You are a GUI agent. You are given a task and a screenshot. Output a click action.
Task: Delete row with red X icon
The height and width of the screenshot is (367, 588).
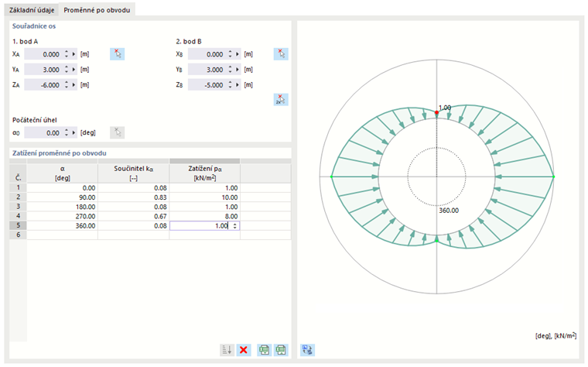[x=244, y=350]
